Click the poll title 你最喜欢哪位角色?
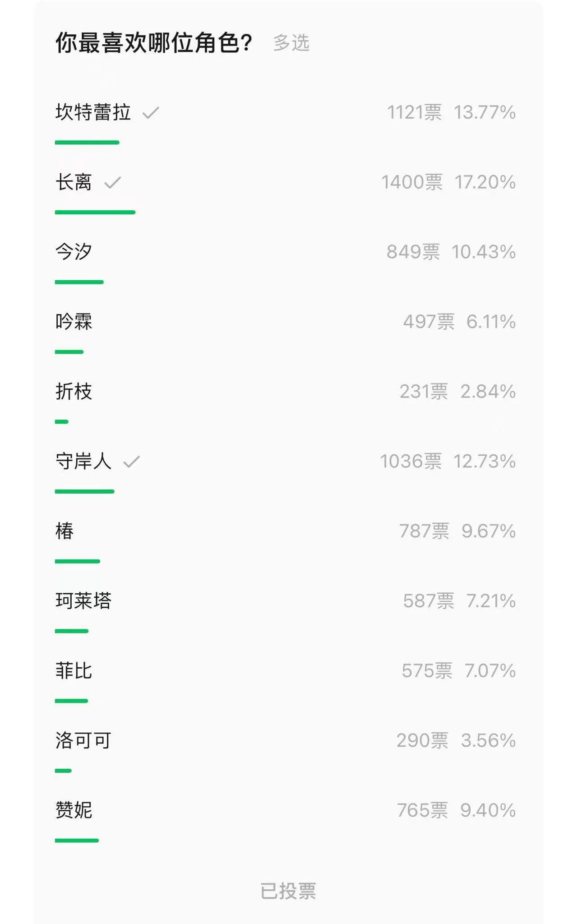The width and height of the screenshot is (577, 924). (154, 43)
